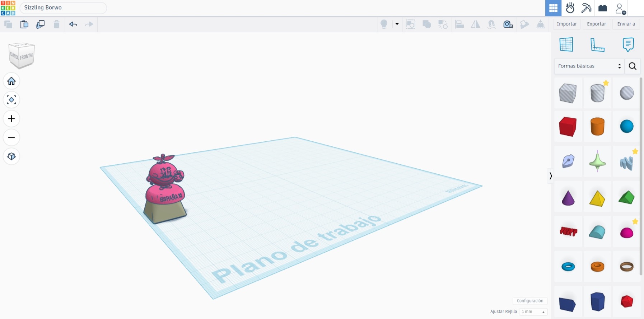This screenshot has width=644, height=319.
Task: Open the 3D design grid view icon
Action: coord(553,8)
